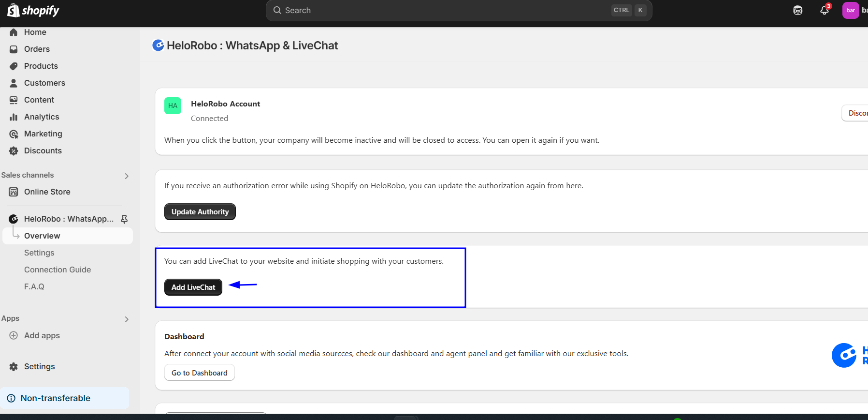
Task: Click the CTRL shortcut key badge
Action: click(x=622, y=10)
